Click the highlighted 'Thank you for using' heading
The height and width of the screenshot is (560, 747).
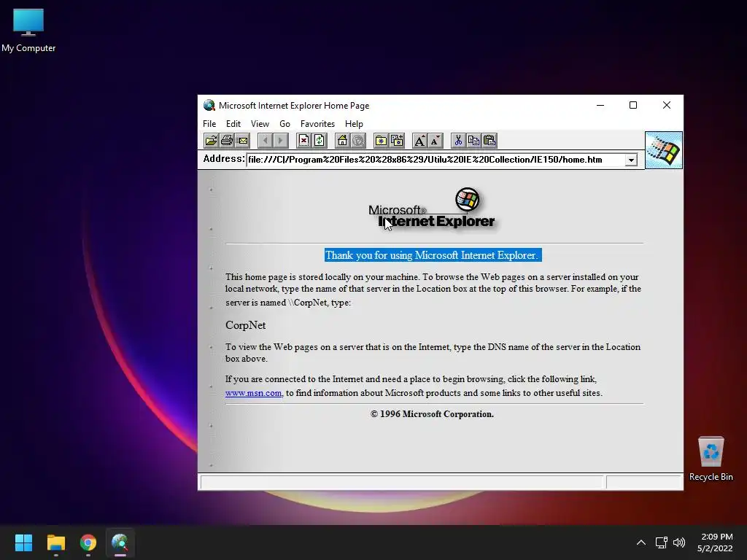[x=433, y=255]
